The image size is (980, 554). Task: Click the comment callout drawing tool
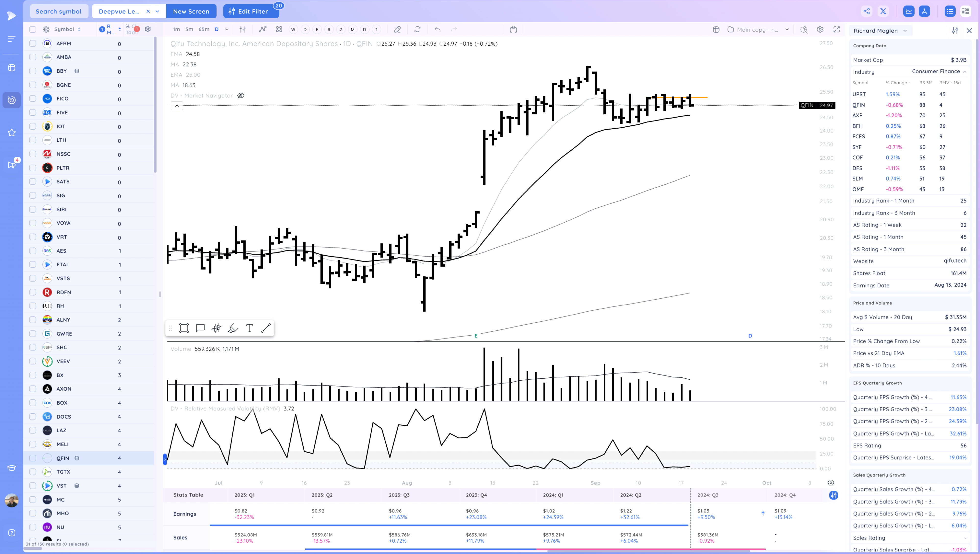coord(200,328)
